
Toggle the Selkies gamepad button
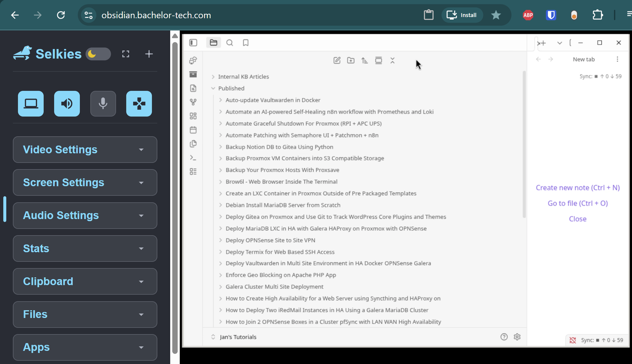coord(139,104)
